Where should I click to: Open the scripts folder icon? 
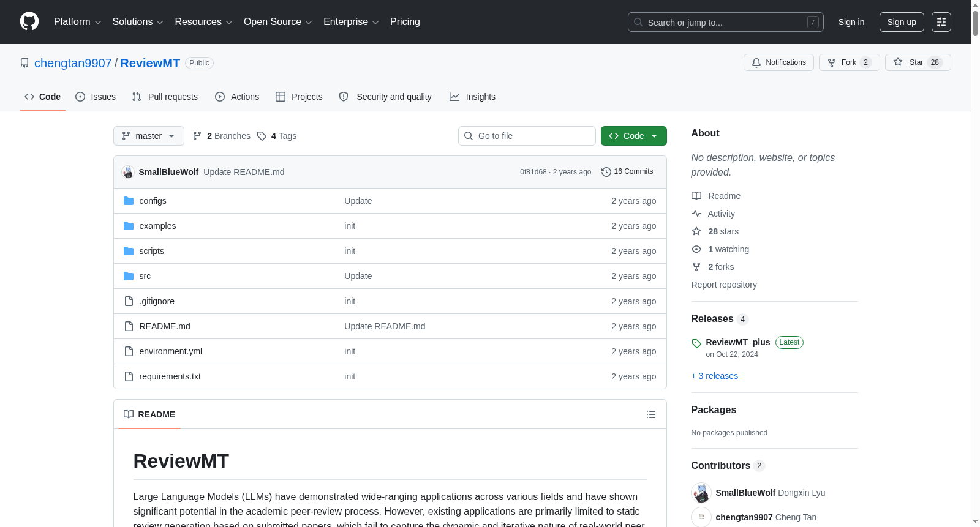coord(129,251)
